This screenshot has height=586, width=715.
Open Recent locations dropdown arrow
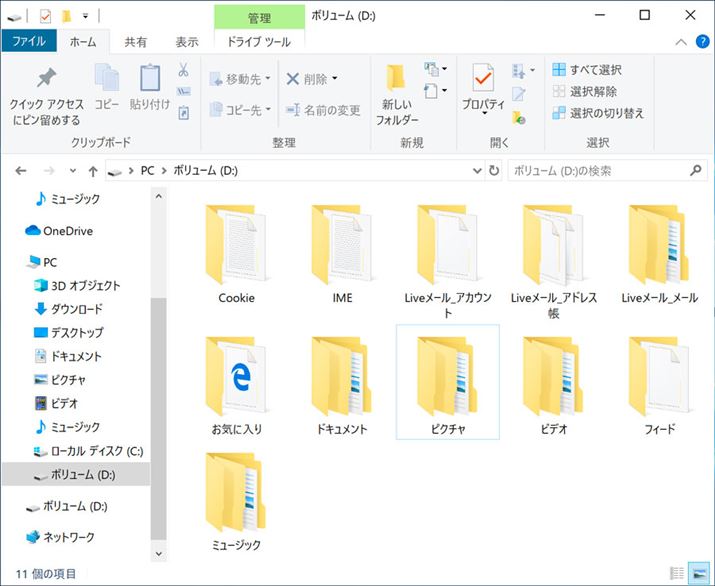point(73,171)
